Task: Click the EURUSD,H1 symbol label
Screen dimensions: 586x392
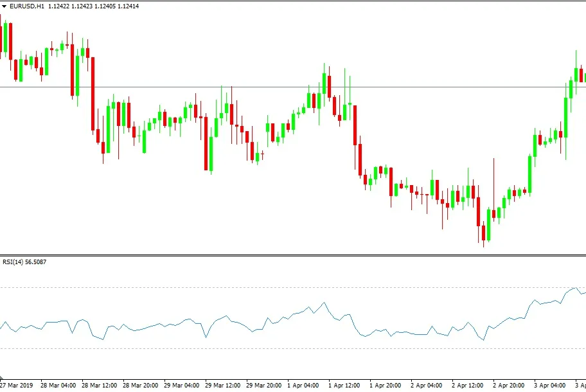Action: [27, 6]
